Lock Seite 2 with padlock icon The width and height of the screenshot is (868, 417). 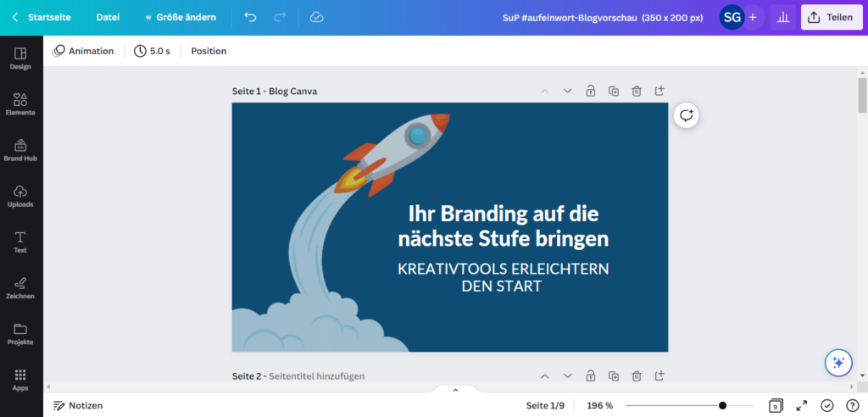pyautogui.click(x=591, y=376)
